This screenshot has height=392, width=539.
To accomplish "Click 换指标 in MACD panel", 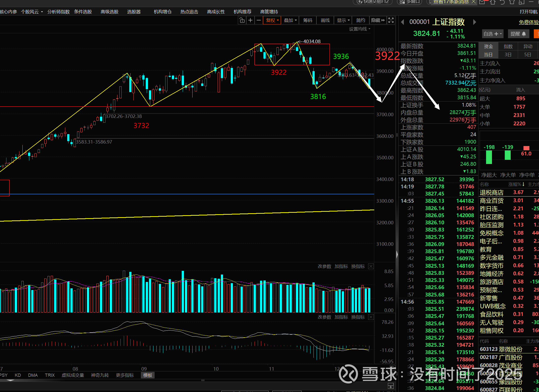I will (x=358, y=317).
